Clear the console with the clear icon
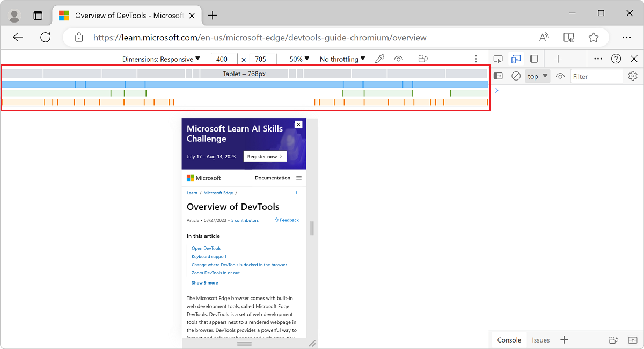Viewport: 644px width, 349px height. tap(516, 76)
